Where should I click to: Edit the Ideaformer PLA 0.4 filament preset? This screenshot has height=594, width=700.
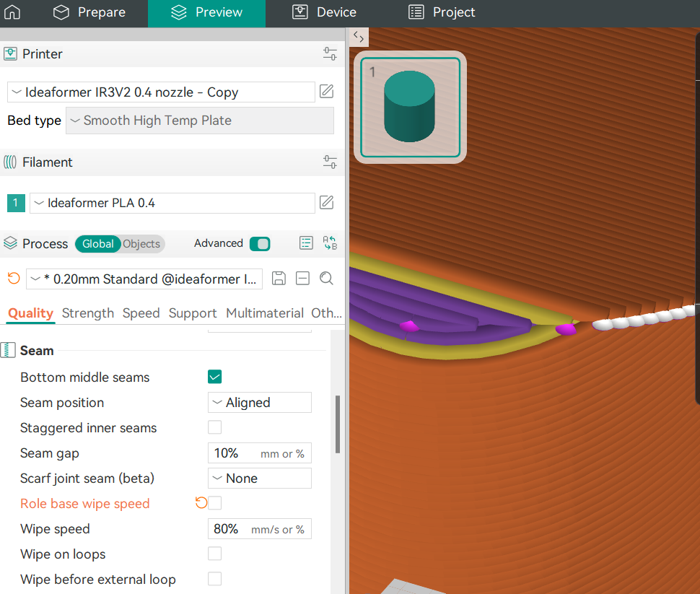[x=326, y=202]
